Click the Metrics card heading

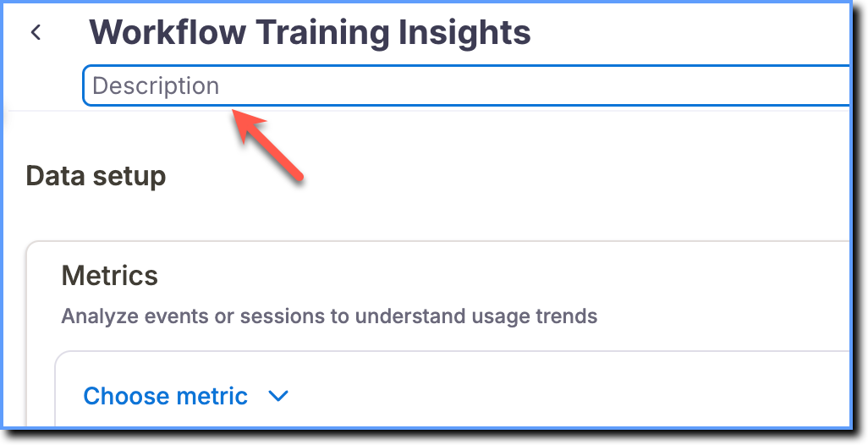pos(110,276)
